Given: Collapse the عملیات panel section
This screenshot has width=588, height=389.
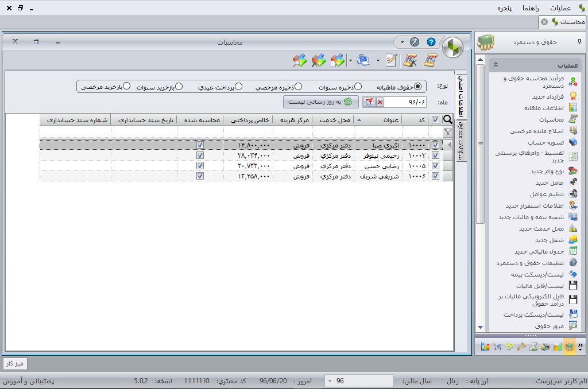Looking at the screenshot, I should point(496,65).
